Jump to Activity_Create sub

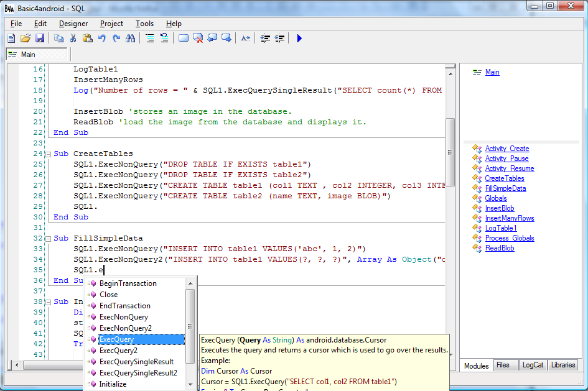click(x=507, y=149)
